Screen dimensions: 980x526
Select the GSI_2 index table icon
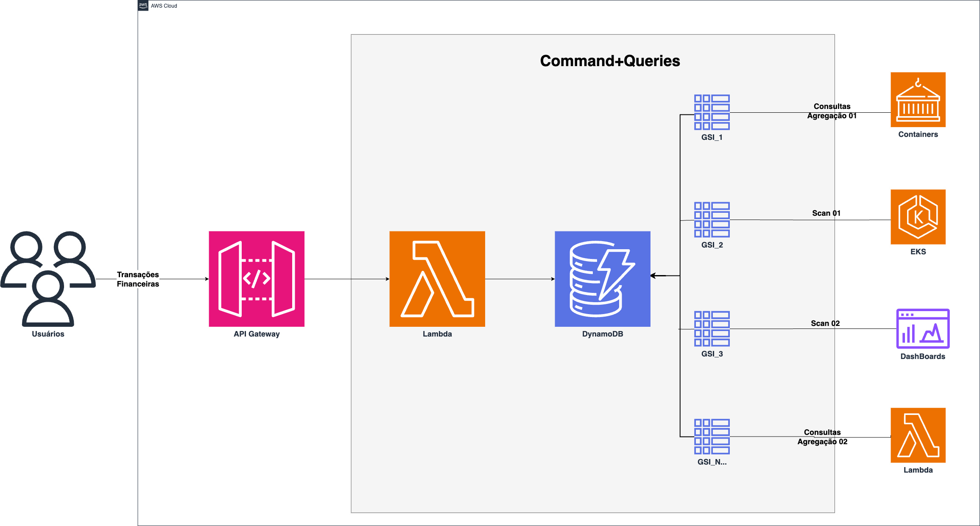712,220
